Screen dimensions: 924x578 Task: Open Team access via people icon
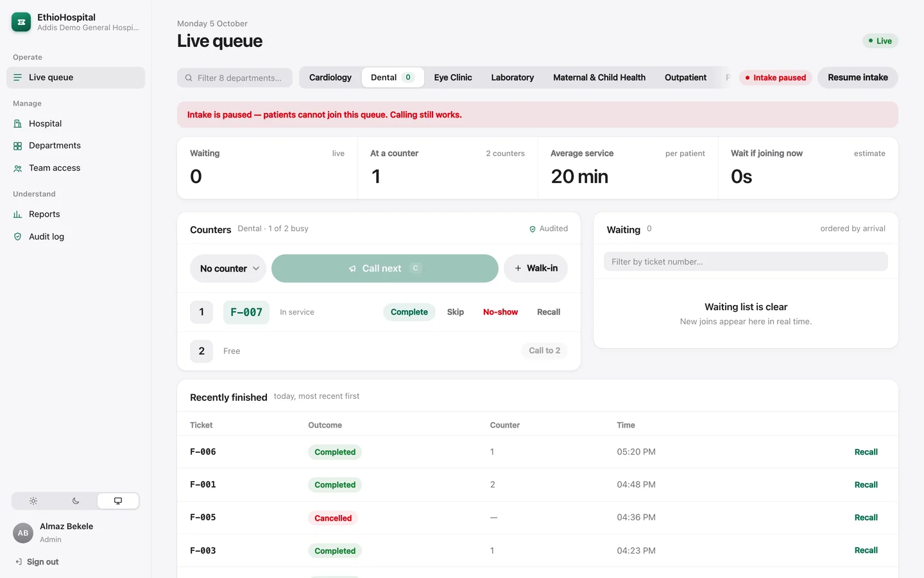coord(18,168)
